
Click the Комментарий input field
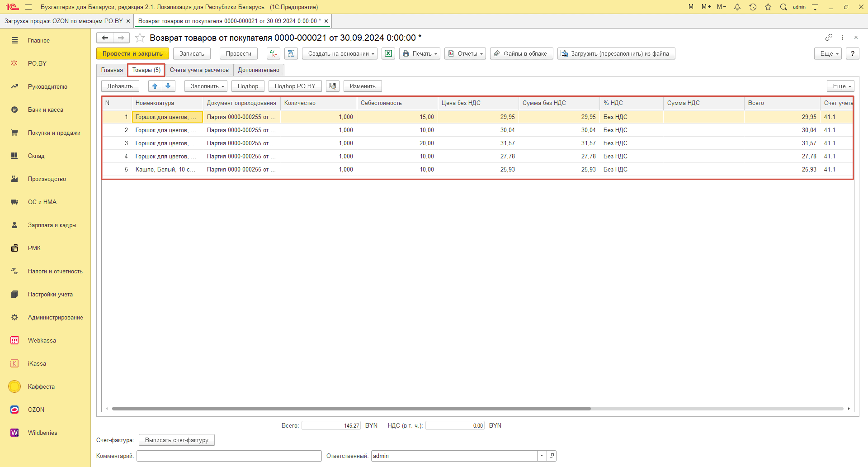point(229,456)
